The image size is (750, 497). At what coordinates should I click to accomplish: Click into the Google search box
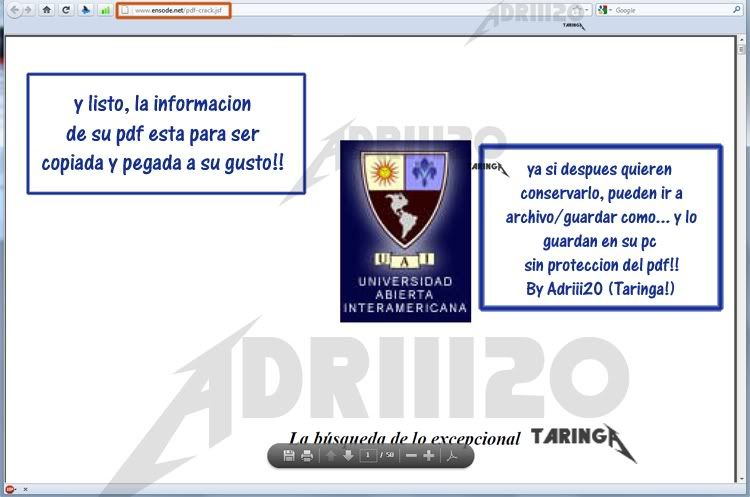(672, 10)
